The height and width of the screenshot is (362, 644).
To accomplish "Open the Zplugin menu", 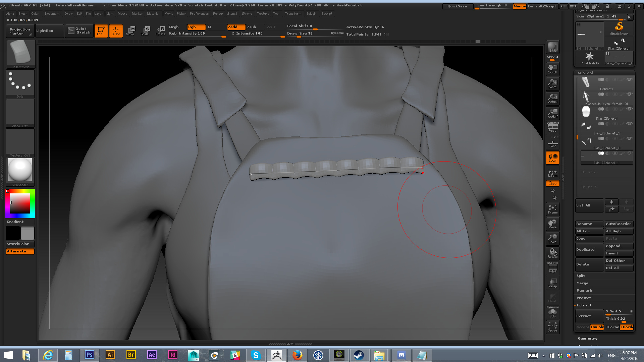I will click(x=311, y=14).
